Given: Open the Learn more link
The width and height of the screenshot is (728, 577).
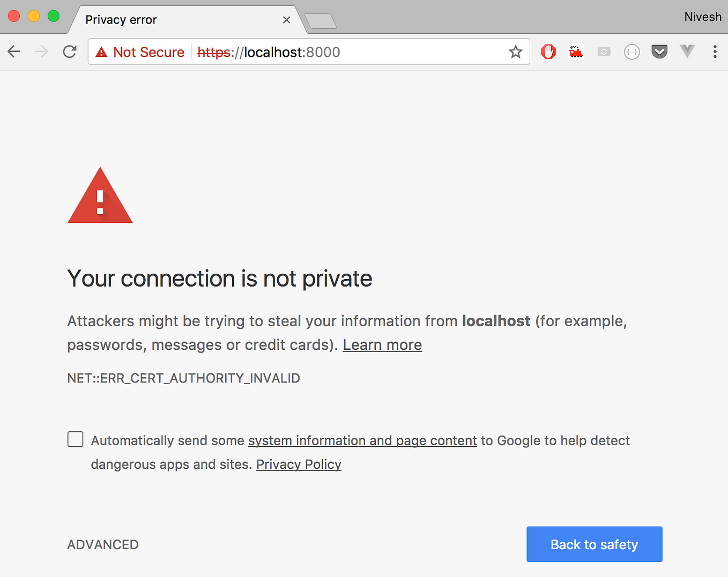Looking at the screenshot, I should (382, 344).
